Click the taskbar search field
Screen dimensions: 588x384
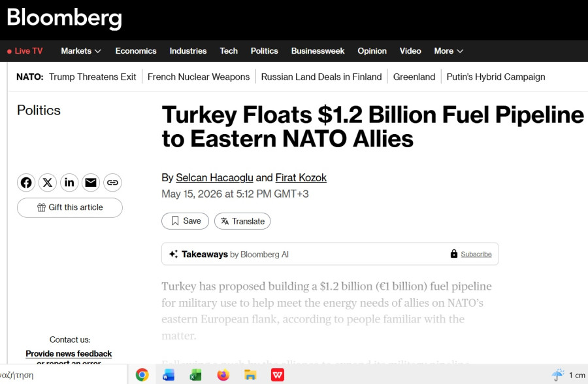(63, 375)
